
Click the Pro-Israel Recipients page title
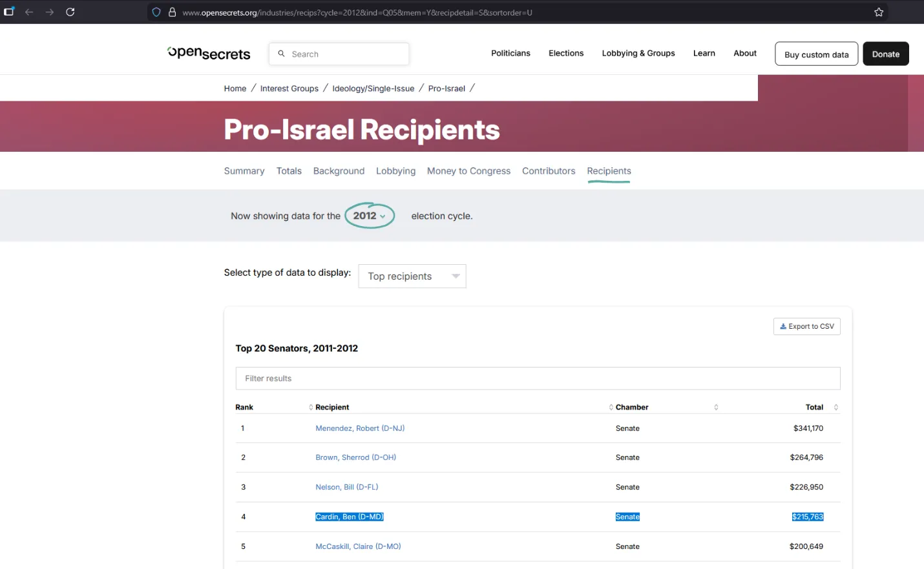[362, 130]
